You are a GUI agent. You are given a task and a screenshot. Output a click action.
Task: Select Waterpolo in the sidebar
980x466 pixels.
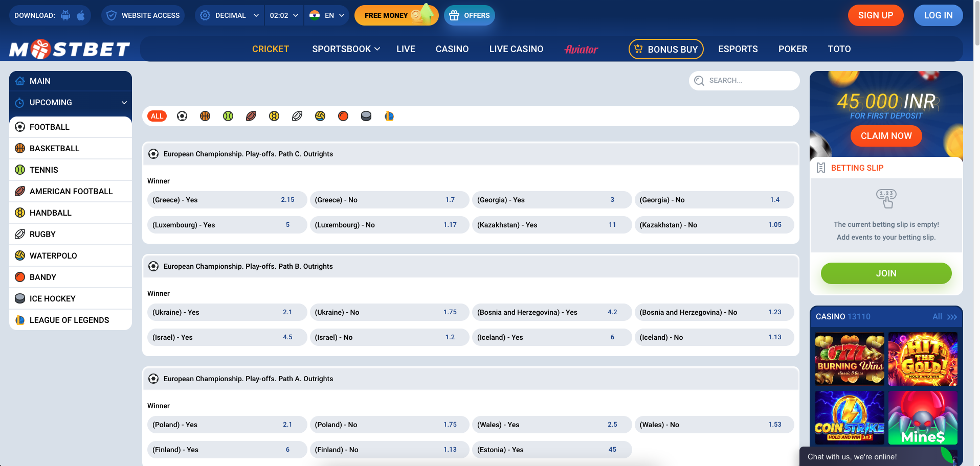click(71, 255)
